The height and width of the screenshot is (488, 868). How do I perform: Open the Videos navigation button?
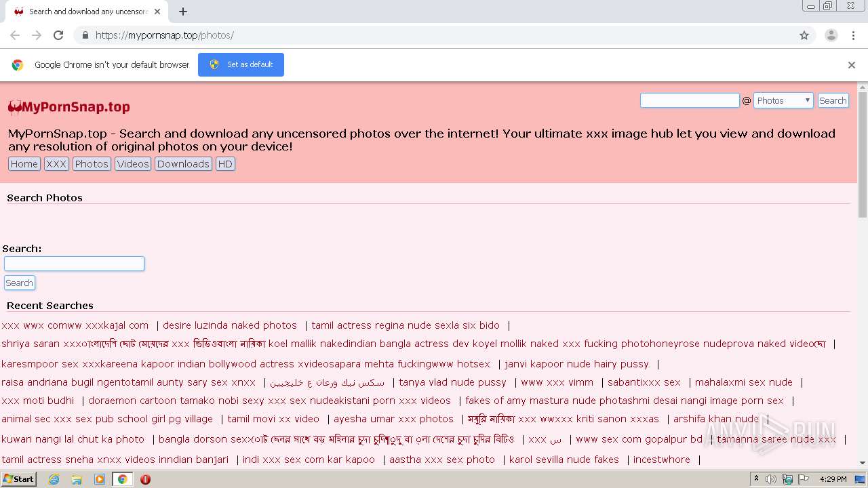133,164
